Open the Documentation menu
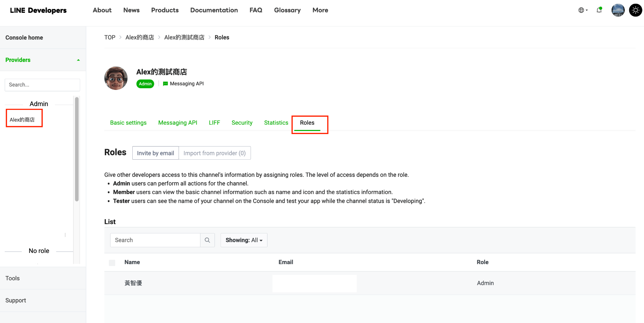This screenshot has height=323, width=644. [214, 10]
